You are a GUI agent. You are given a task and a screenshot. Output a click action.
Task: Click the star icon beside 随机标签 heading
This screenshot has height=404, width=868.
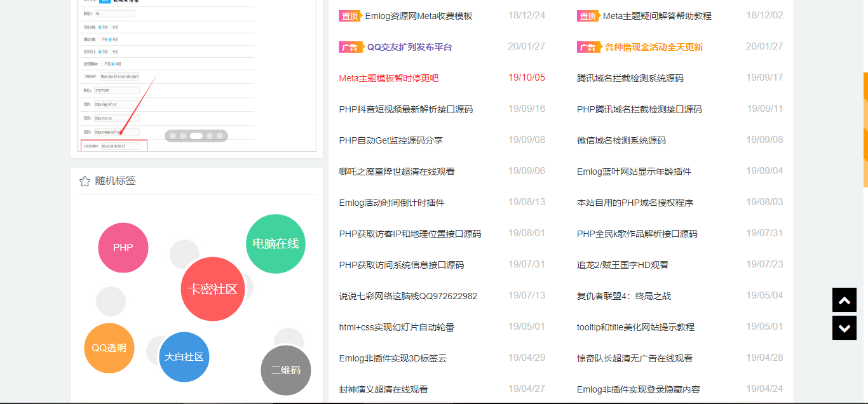coord(85,180)
